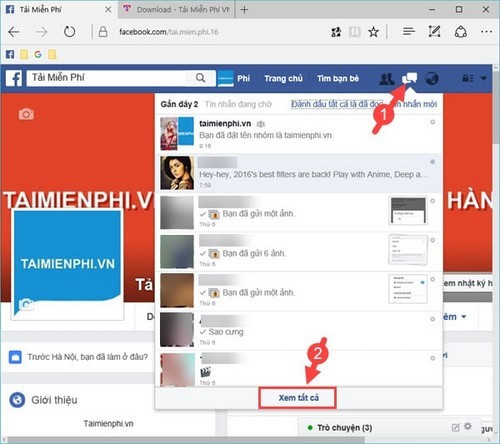The image size is (500, 444).
Task: Click the Tải Miễn Phí search field
Action: [110, 78]
